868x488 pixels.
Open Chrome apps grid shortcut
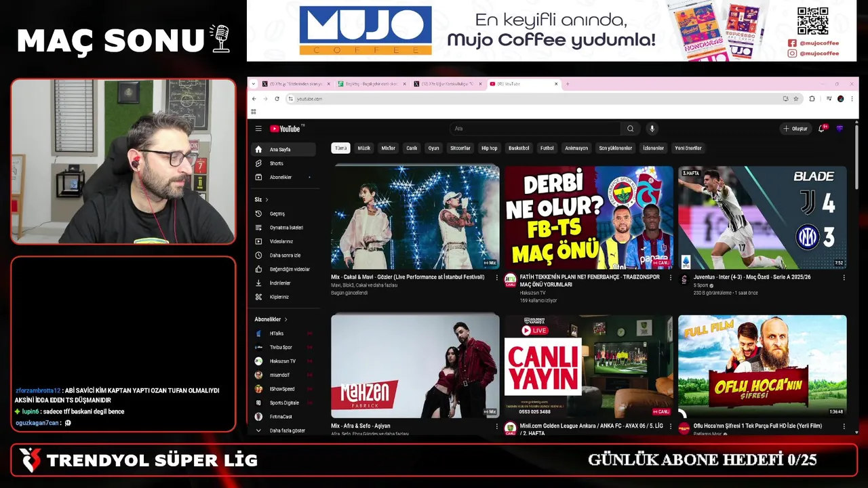click(x=254, y=112)
